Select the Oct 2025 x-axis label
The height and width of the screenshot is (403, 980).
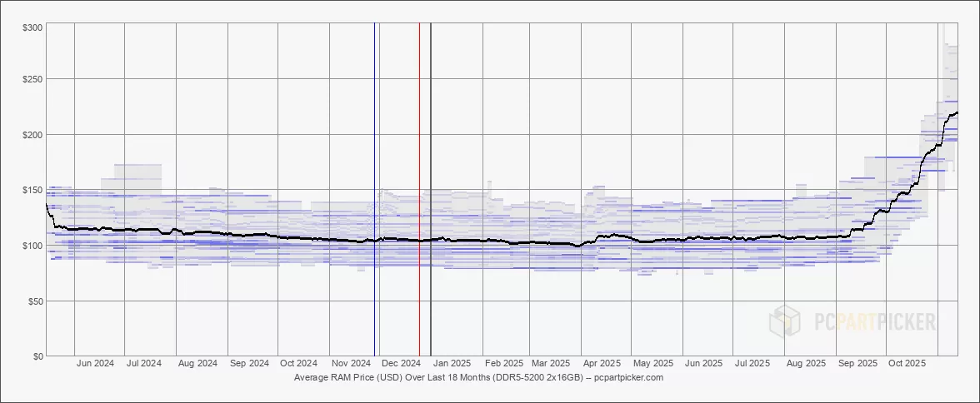(907, 364)
